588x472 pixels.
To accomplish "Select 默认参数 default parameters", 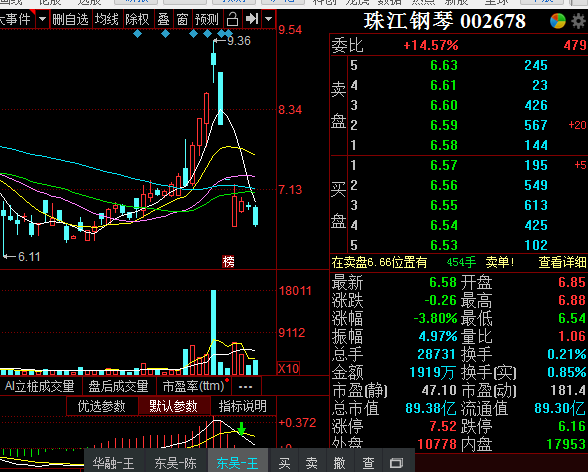I will tap(174, 406).
